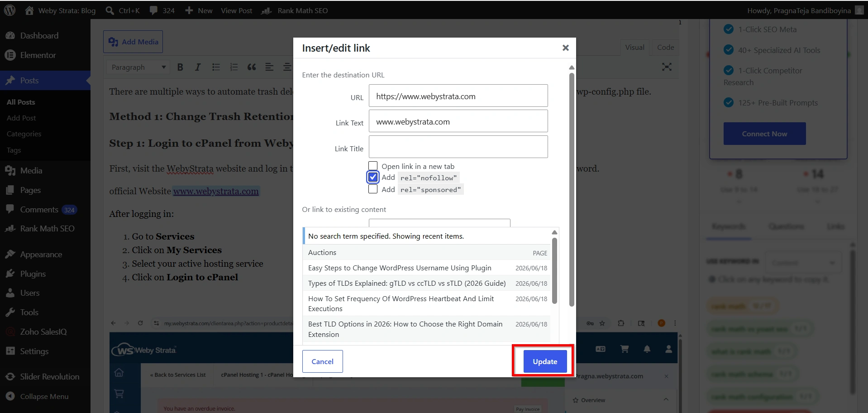
Task: Switch to the Visual editor tab
Action: [x=634, y=47]
